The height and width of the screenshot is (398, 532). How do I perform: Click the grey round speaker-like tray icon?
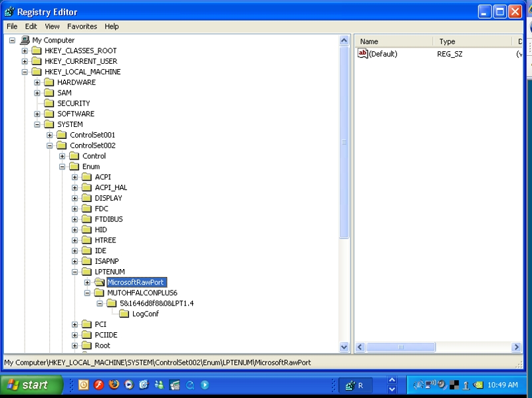coord(442,385)
